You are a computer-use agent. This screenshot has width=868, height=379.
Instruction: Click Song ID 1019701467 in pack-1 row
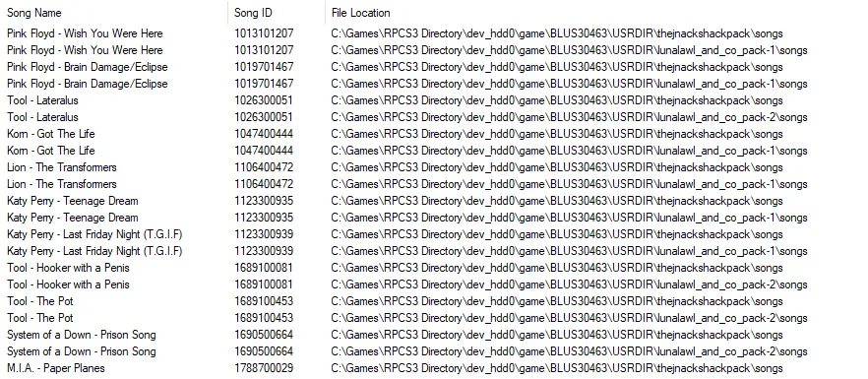point(264,84)
